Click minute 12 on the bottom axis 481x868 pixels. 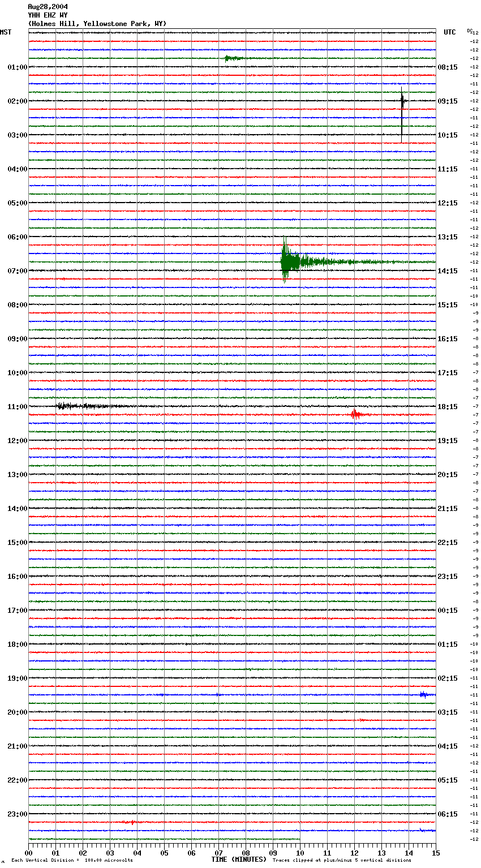pyautogui.click(x=354, y=852)
